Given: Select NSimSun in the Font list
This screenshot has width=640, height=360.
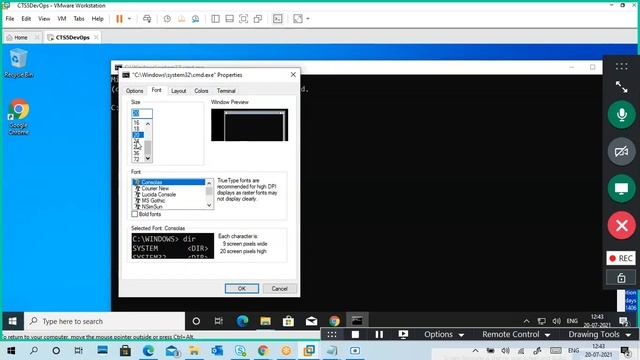Looking at the screenshot, I should tap(152, 207).
